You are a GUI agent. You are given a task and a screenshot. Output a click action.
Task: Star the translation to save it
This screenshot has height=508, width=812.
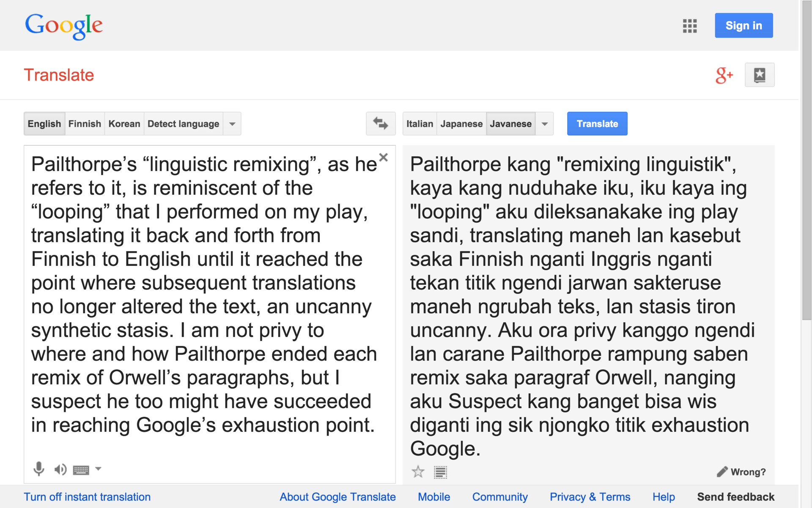(x=418, y=472)
